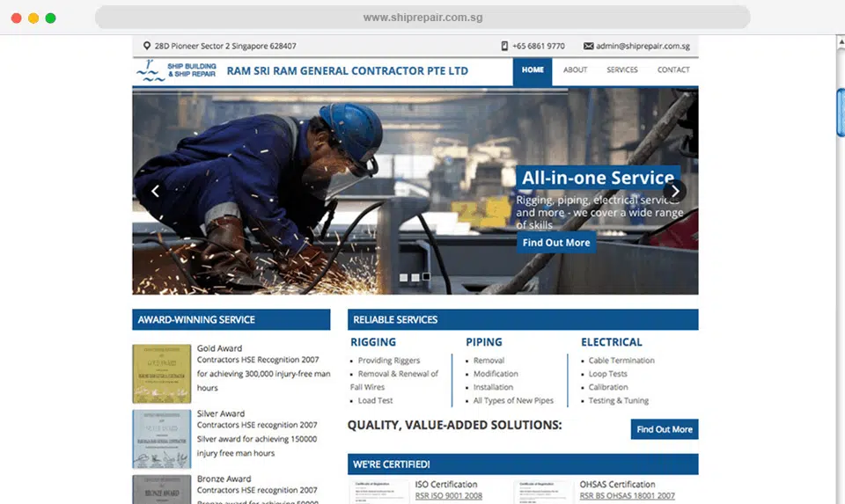Click the +65 6861 9770 phone number

click(x=539, y=47)
